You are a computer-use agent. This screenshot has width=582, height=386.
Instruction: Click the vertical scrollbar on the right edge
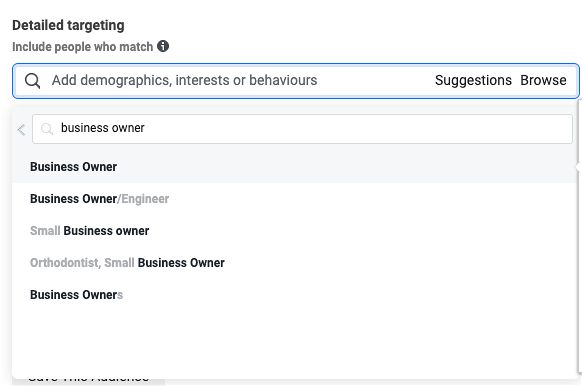click(x=580, y=236)
